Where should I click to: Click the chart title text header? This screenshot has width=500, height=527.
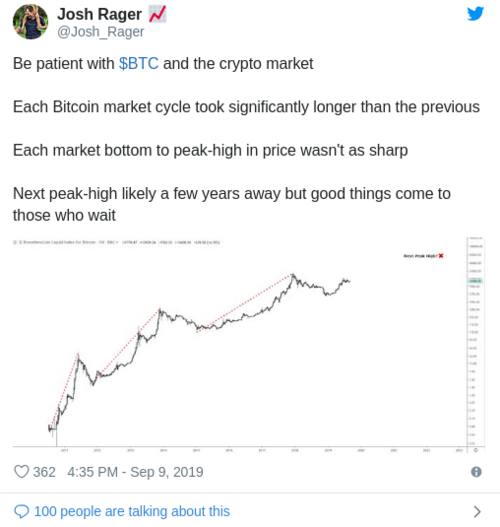click(116, 242)
